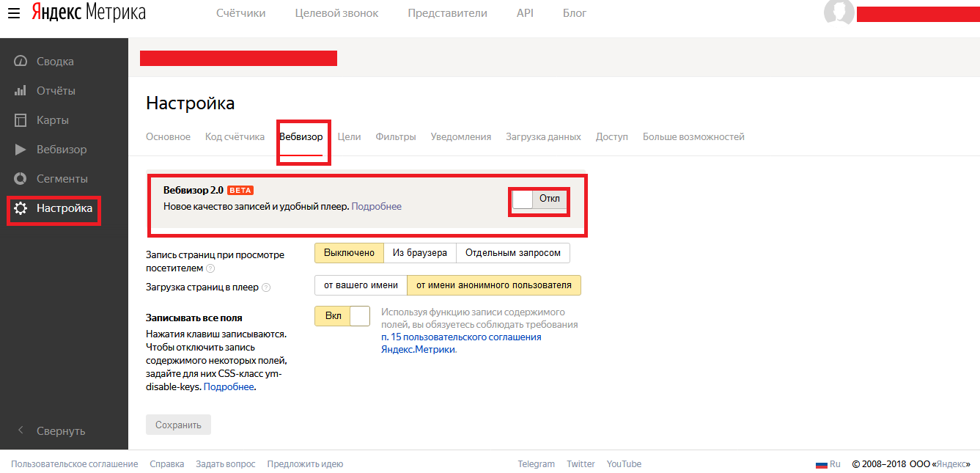Image resolution: width=980 pixels, height=473 pixels.
Task: Click the Карты sidebar icon
Action: click(x=21, y=120)
